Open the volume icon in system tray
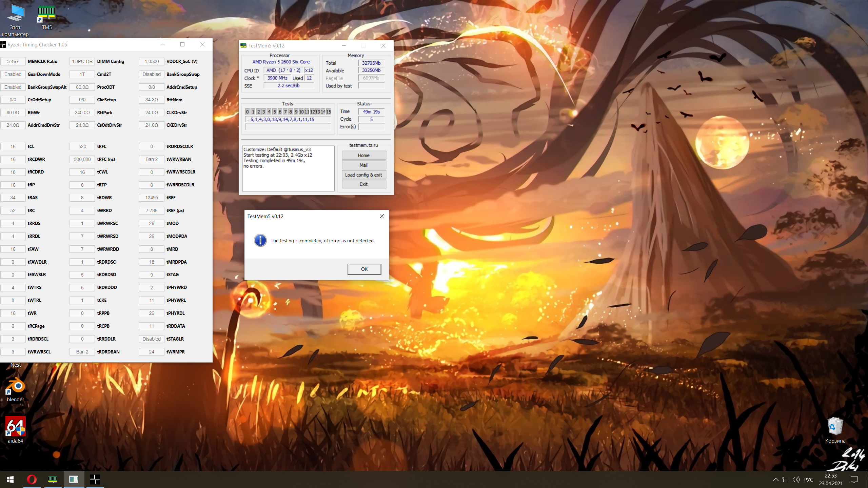The height and width of the screenshot is (488, 868). (x=796, y=479)
